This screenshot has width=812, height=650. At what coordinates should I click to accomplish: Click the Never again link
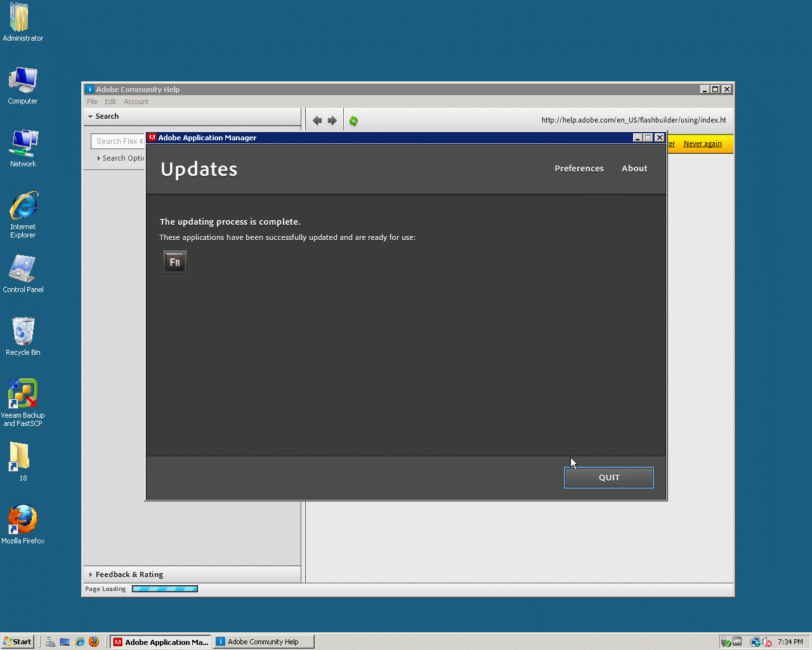[x=702, y=143]
